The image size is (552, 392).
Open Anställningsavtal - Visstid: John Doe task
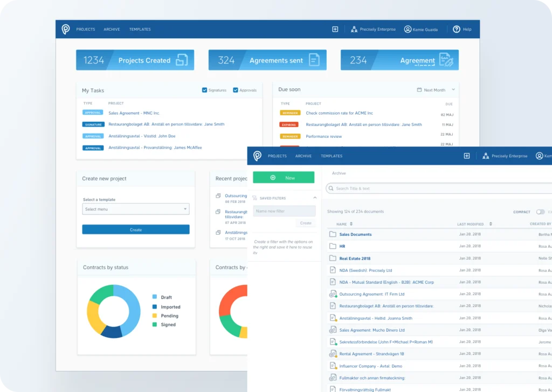142,136
